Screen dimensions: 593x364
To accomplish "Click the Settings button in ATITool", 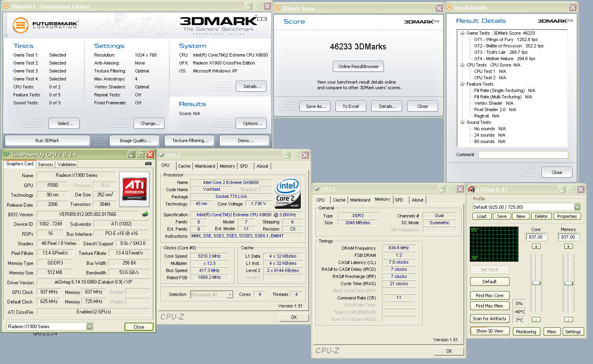I will [573, 332].
